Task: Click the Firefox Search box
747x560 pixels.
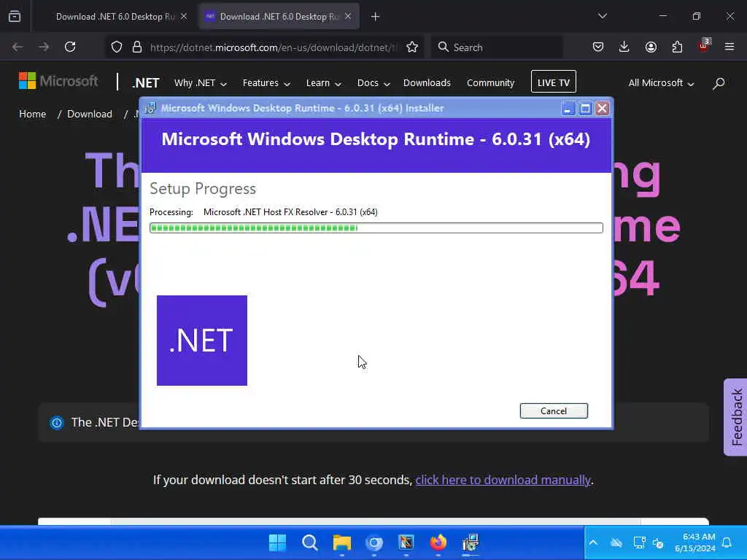Action: 498,47
